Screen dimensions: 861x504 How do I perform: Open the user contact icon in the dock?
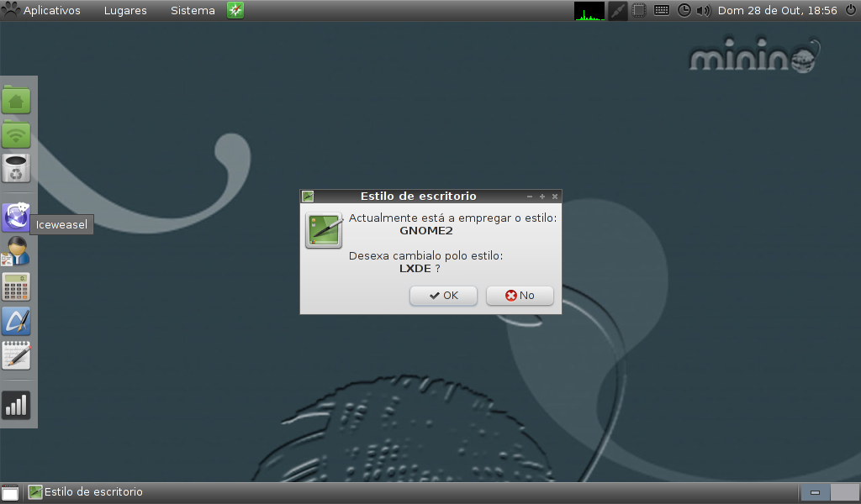click(16, 252)
